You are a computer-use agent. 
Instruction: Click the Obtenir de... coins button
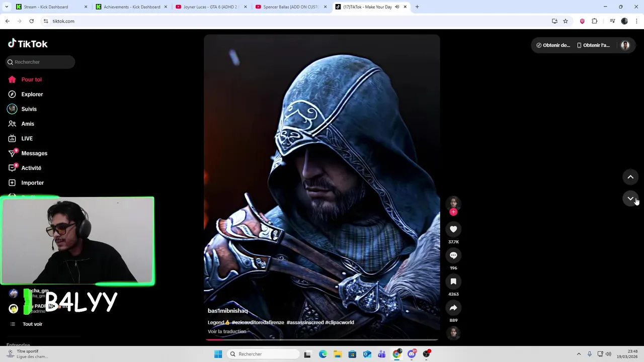pyautogui.click(x=553, y=45)
